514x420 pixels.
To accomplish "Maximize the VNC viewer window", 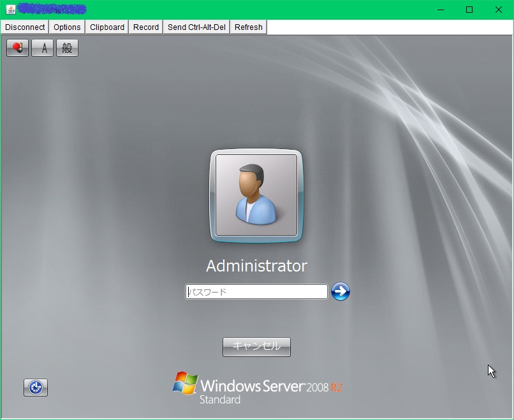I will point(469,10).
